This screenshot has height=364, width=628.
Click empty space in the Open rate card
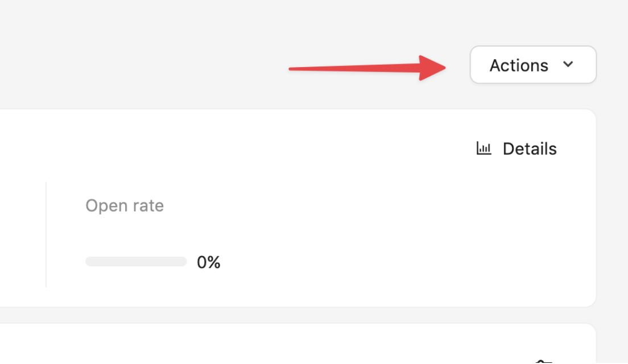(x=370, y=227)
